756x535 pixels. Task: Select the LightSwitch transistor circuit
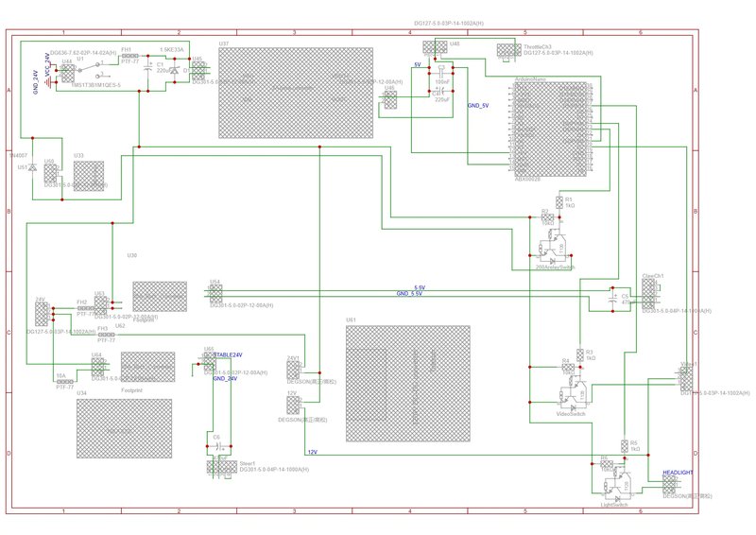click(617, 484)
